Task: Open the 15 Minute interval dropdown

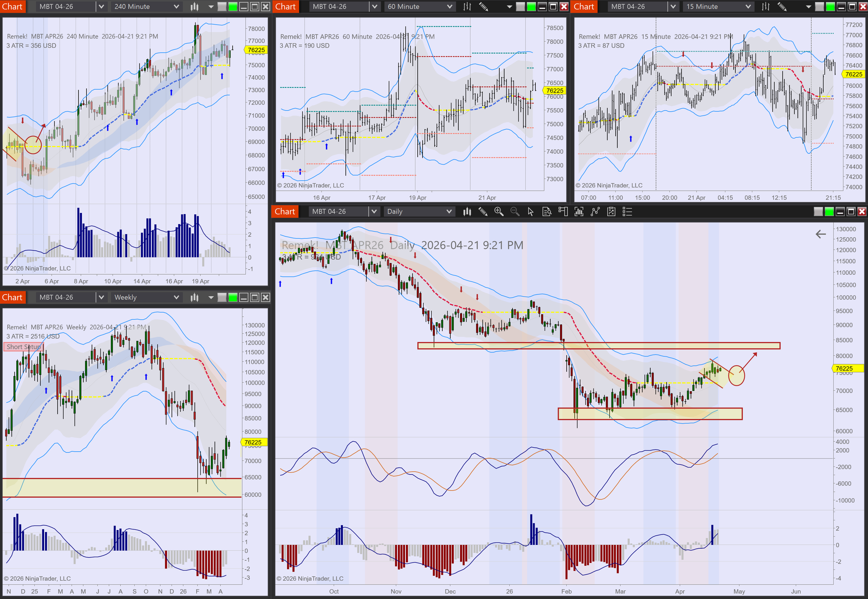Action: coord(748,6)
